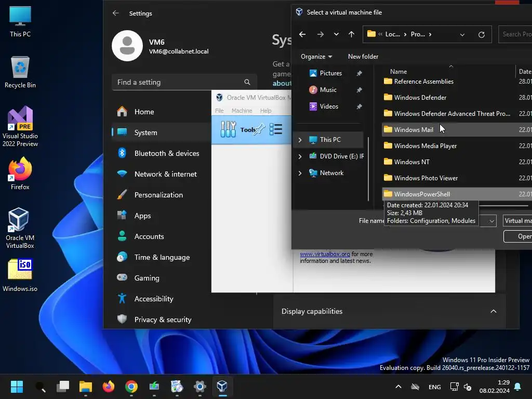Image resolution: width=532 pixels, height=399 pixels.
Task: Open the File name dropdown arrow
Action: click(x=491, y=221)
